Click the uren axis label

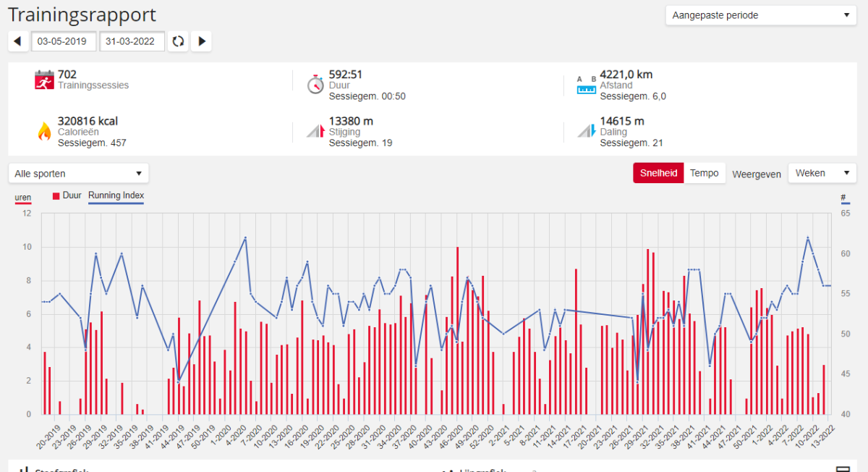[23, 198]
